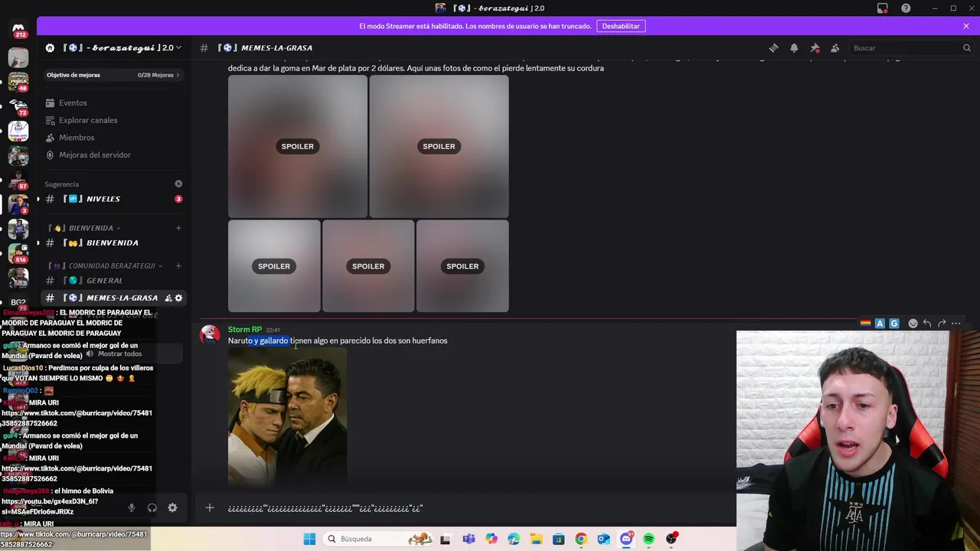Select the GENERAL channel
980x551 pixels.
[x=113, y=281]
